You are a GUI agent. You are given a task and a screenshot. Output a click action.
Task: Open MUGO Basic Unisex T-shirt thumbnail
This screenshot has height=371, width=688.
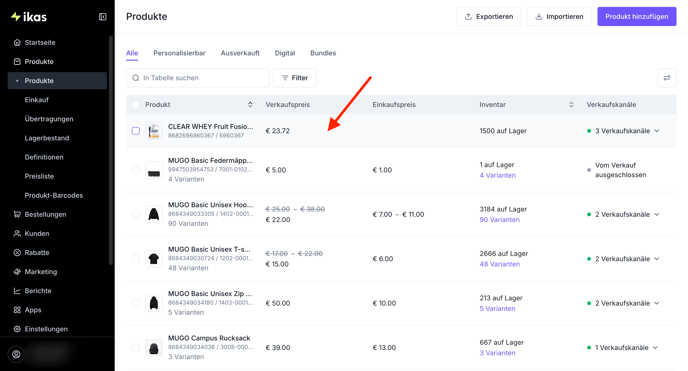(x=154, y=259)
